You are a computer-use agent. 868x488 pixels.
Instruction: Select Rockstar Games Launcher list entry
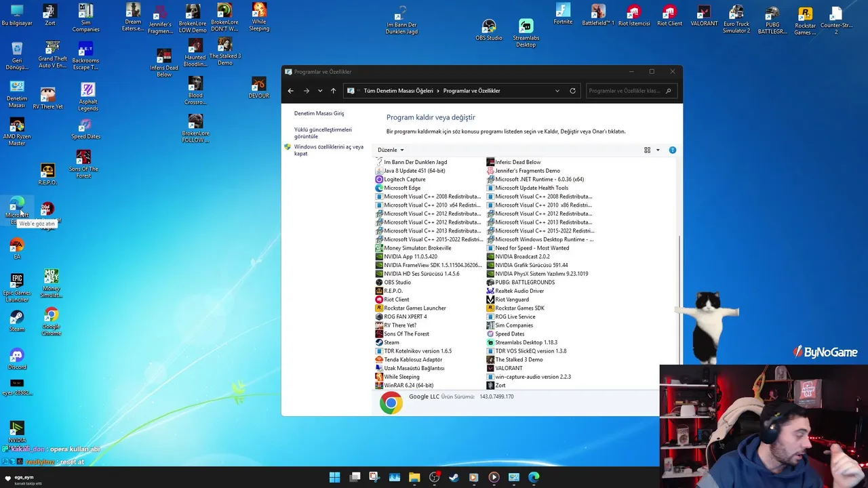[415, 308]
